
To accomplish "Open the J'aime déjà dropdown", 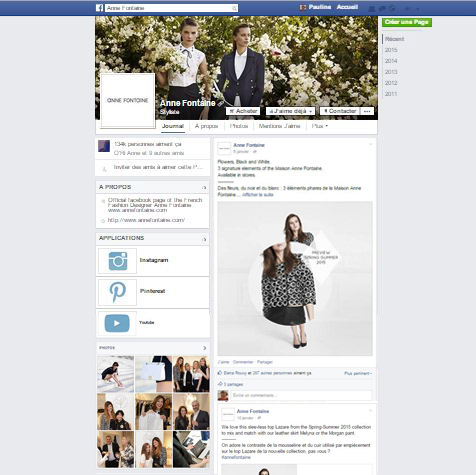I will coord(290,111).
